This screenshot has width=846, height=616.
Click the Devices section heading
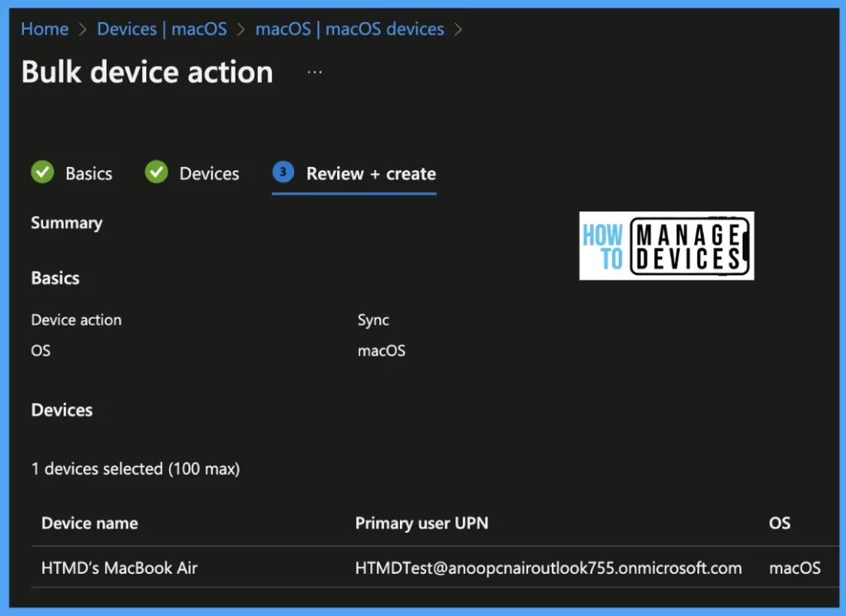tap(61, 410)
